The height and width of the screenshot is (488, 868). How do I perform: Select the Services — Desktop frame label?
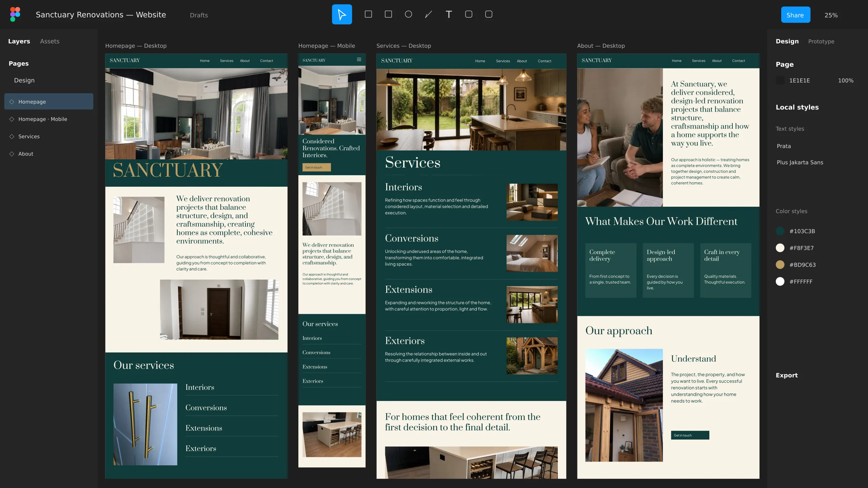tap(403, 46)
